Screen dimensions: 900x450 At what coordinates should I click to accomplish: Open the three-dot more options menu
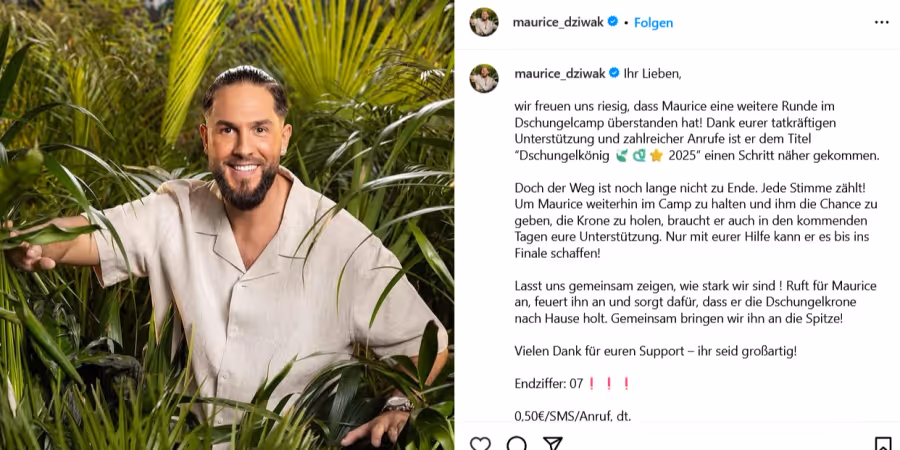[882, 22]
